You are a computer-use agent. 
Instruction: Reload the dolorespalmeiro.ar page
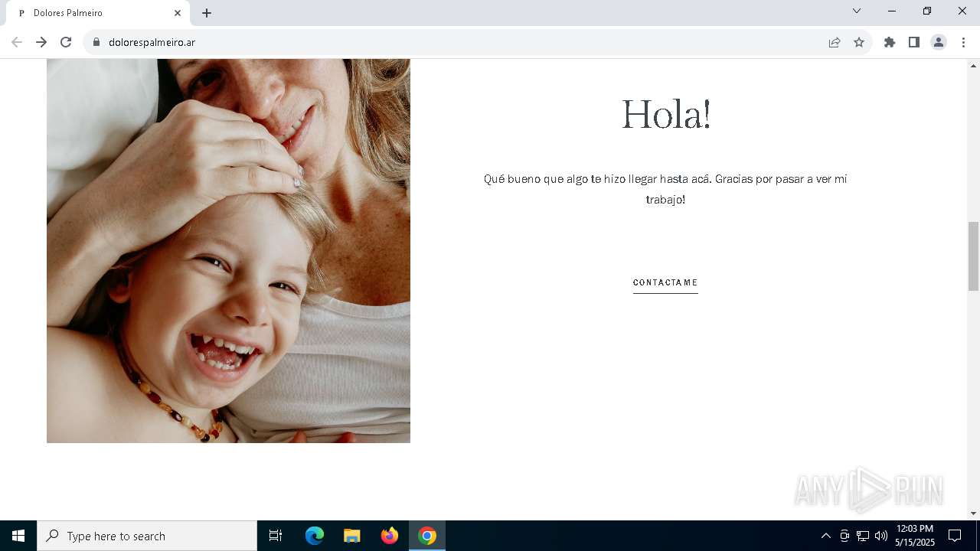click(x=66, y=42)
